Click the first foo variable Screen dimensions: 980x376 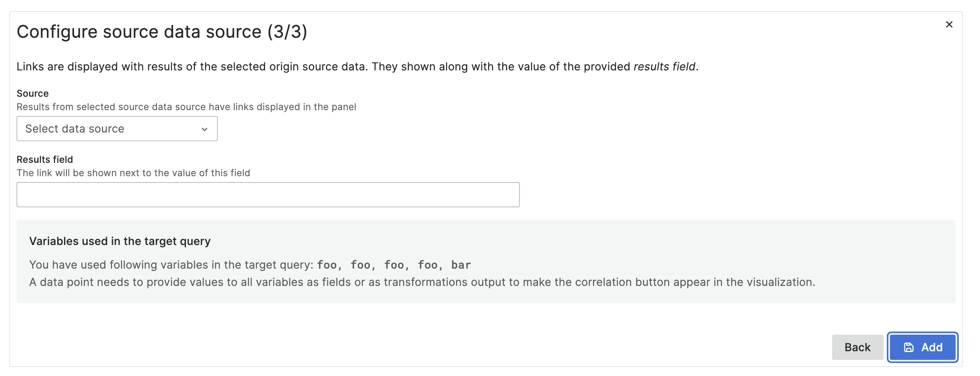[327, 265]
